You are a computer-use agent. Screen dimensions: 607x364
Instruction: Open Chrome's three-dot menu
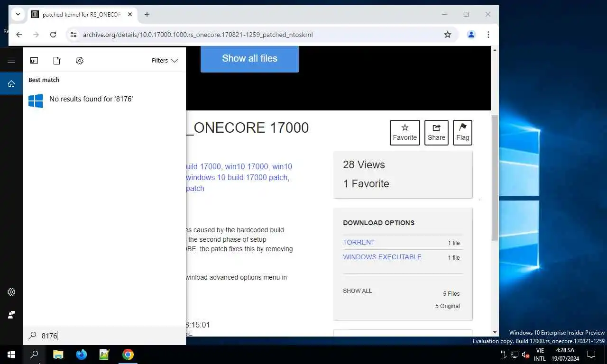488,35
